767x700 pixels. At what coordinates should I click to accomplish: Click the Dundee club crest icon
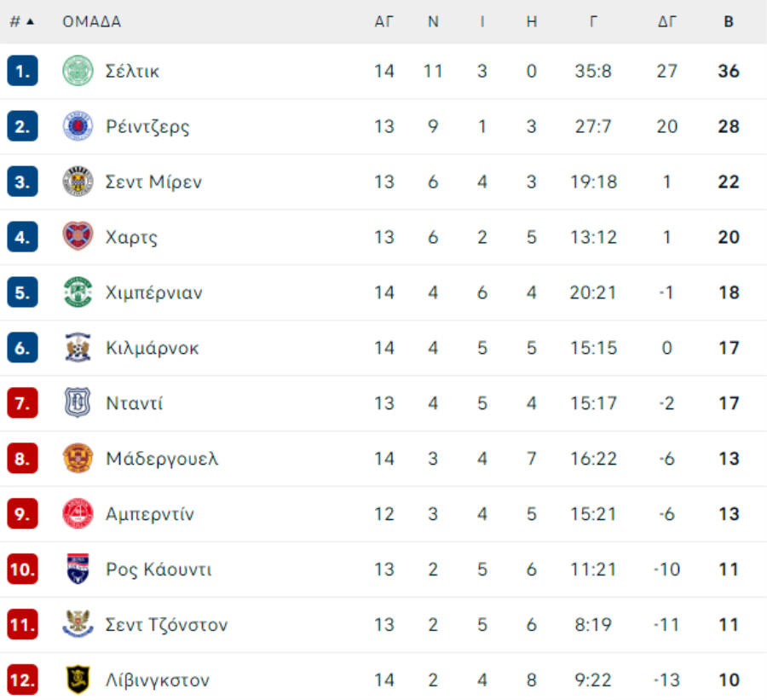pyautogui.click(x=78, y=403)
